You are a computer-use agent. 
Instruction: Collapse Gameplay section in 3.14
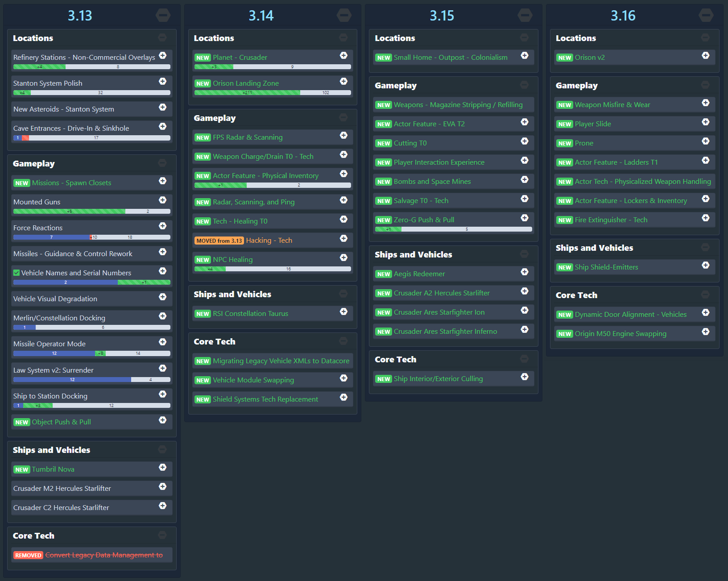click(x=343, y=117)
